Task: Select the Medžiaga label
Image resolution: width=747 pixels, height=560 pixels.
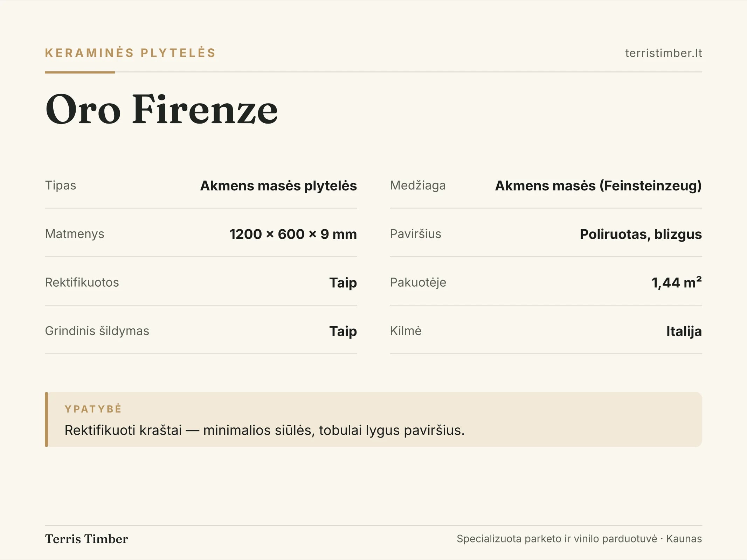Action: (x=418, y=185)
